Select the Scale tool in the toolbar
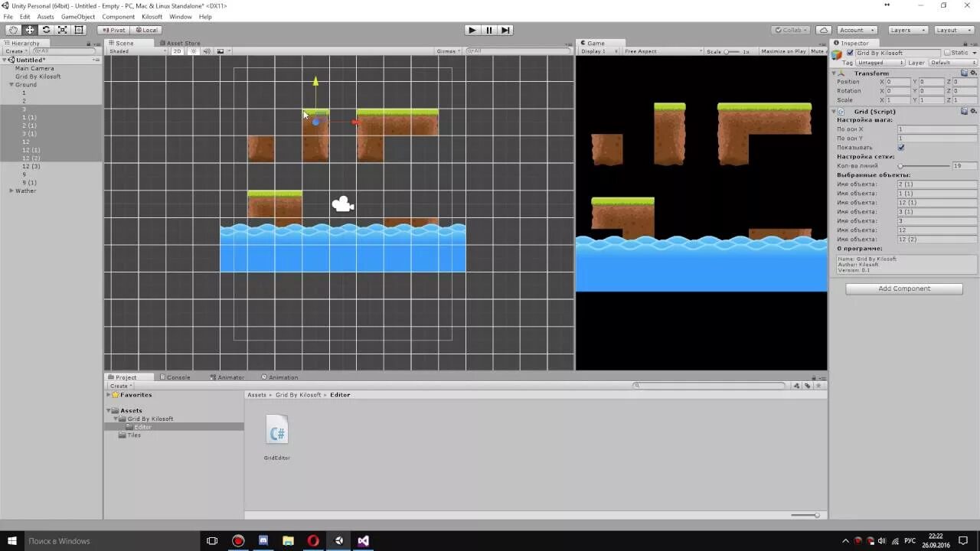Viewport: 980px width, 551px height. pos(61,30)
